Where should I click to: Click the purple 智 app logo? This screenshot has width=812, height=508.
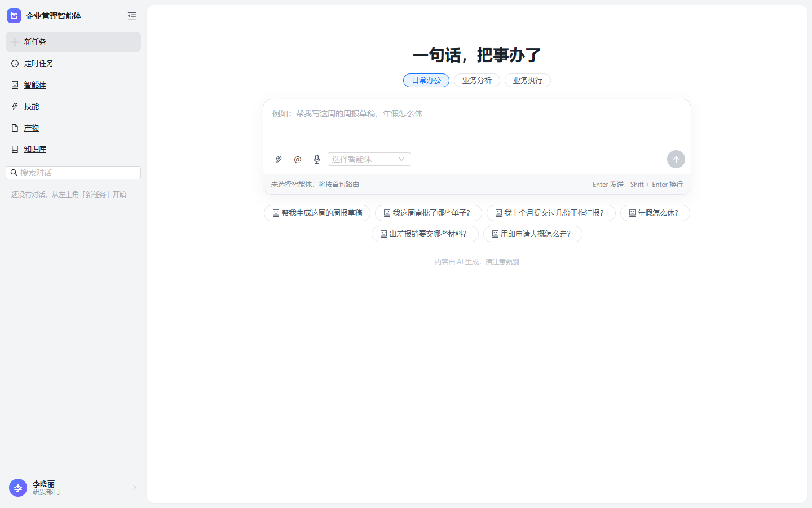coord(14,16)
